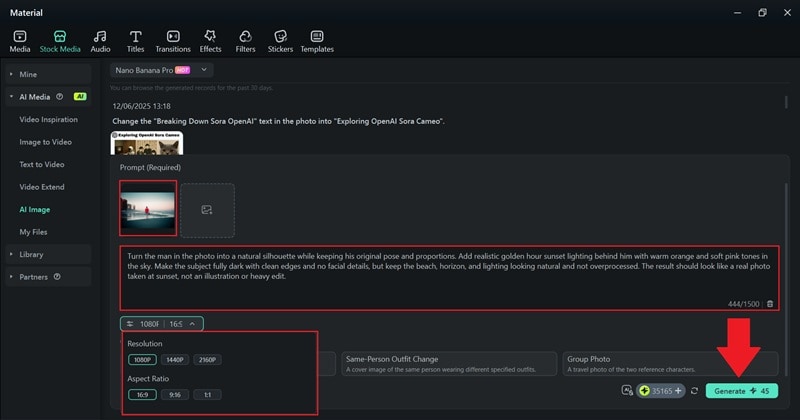Expand the Mine section

(48, 75)
